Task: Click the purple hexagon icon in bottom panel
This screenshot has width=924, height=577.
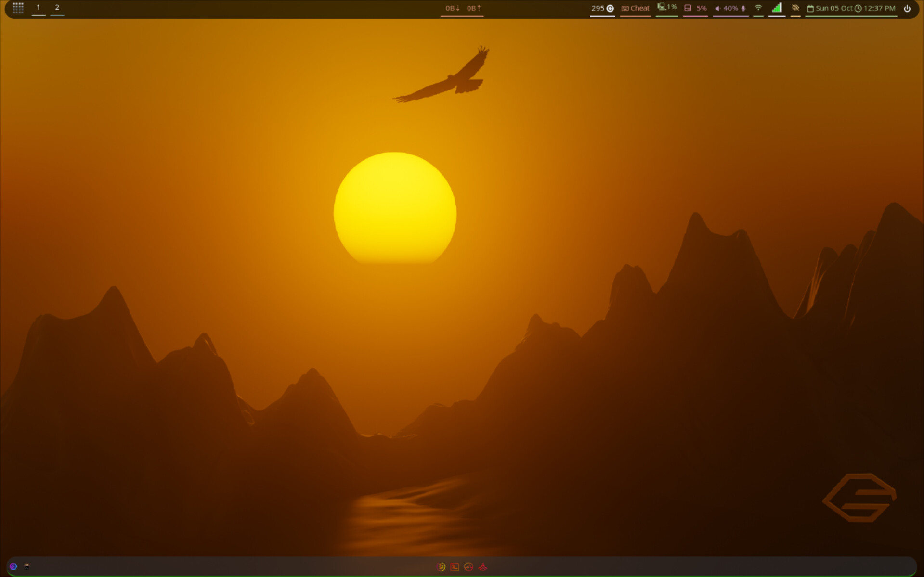Action: [x=13, y=566]
